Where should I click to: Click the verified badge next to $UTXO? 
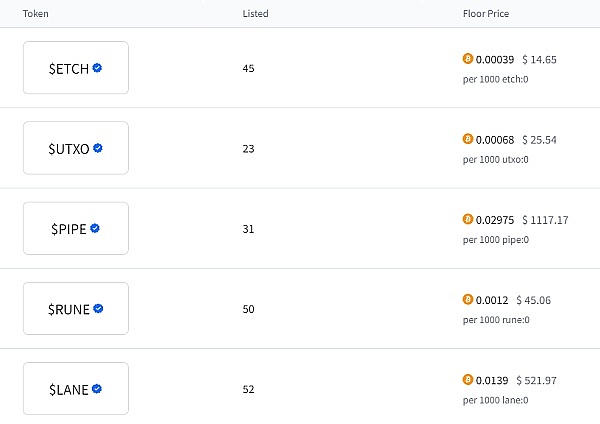pyautogui.click(x=98, y=148)
